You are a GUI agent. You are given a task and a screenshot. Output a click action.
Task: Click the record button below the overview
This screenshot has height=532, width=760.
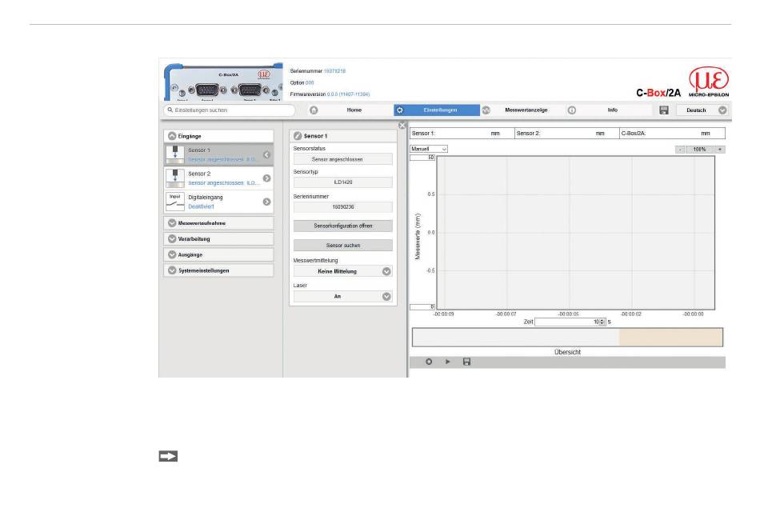coord(429,362)
